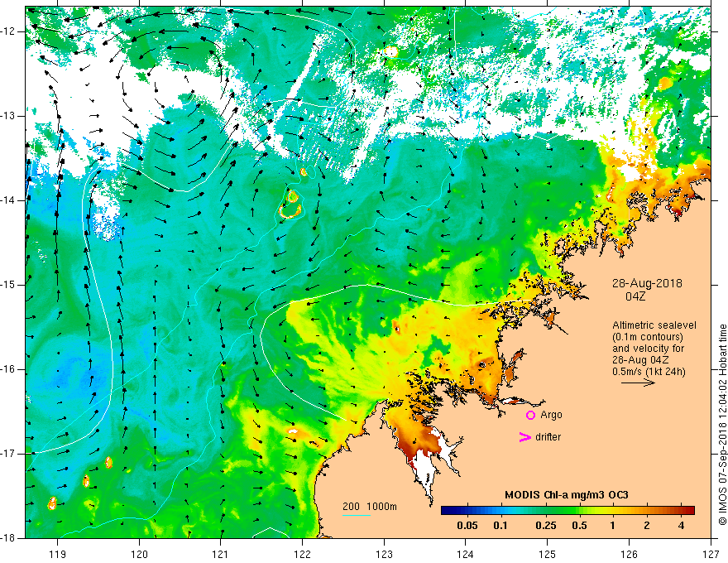Screen dimensions: 728x563
Task: Click longitude axis label '119'
Action: [58, 554]
